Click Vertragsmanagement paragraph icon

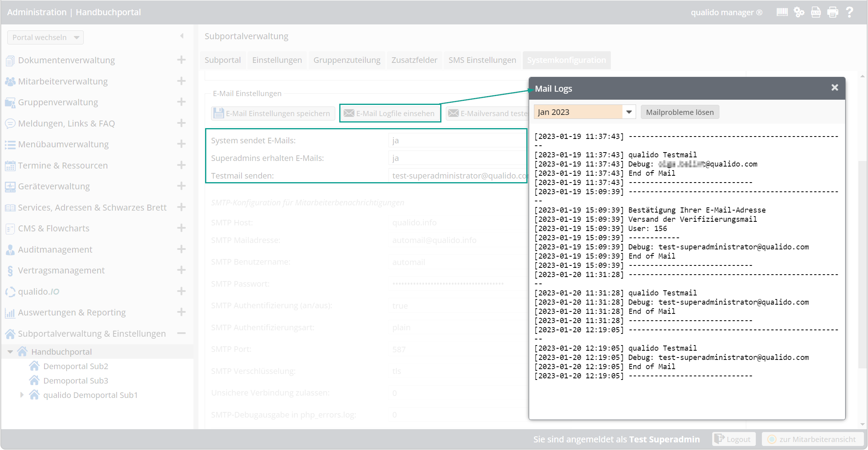(x=10, y=271)
